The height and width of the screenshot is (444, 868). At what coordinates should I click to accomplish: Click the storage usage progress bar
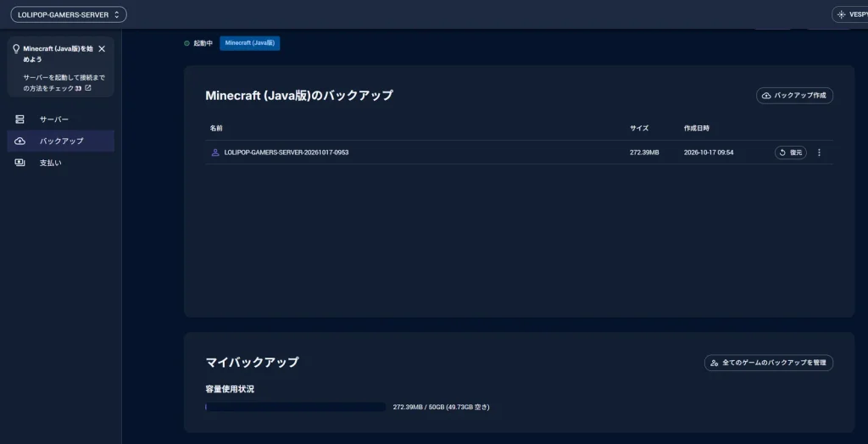pyautogui.click(x=295, y=407)
